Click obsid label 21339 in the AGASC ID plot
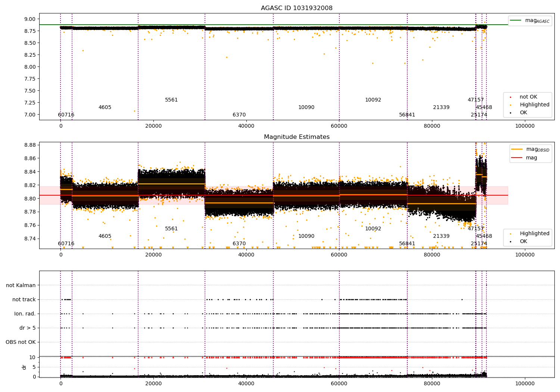560x392 pixels. pos(441,108)
